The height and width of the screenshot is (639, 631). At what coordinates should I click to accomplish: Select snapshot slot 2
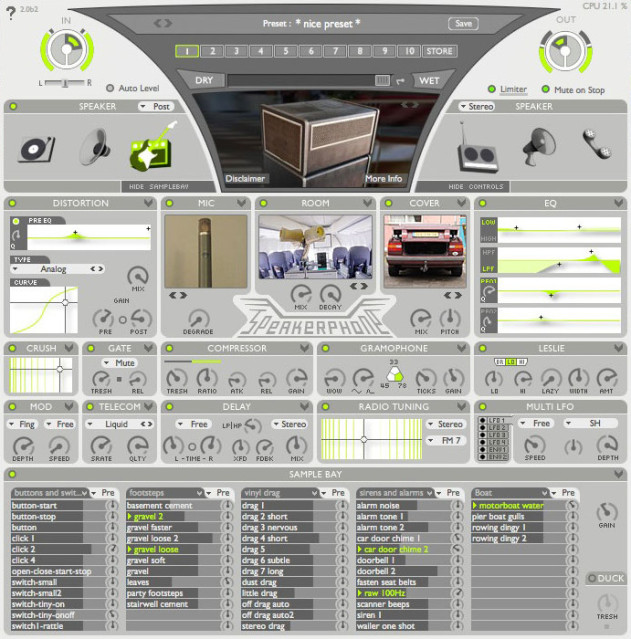pos(212,51)
